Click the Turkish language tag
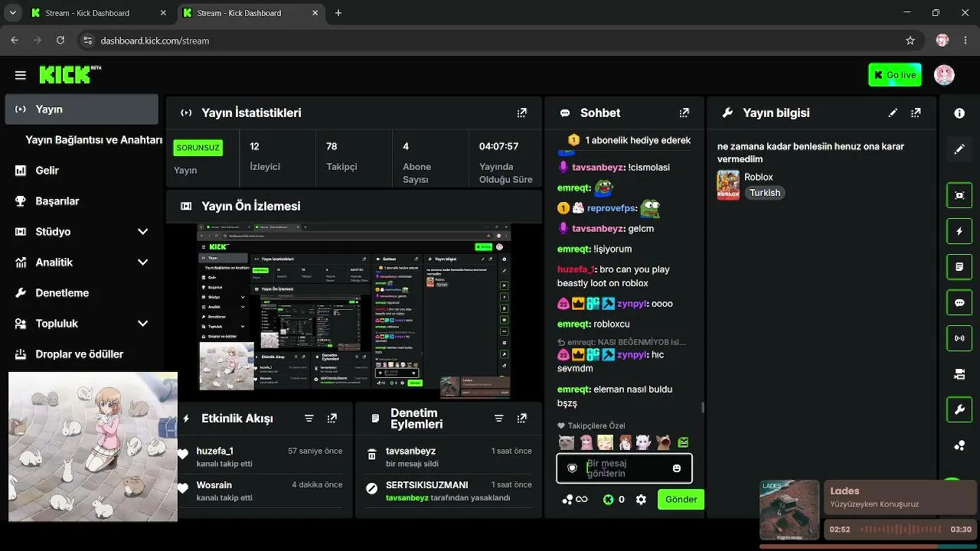Screen dimensions: 980x551 coord(765,193)
